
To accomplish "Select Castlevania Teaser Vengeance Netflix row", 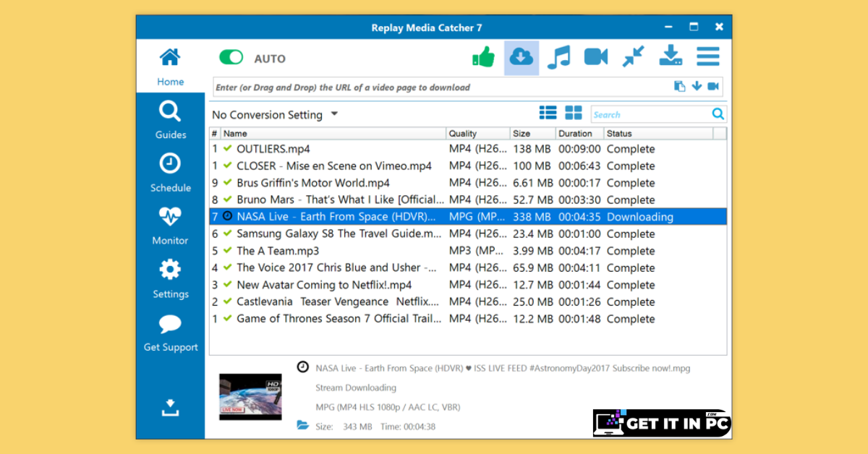I will 468,301.
